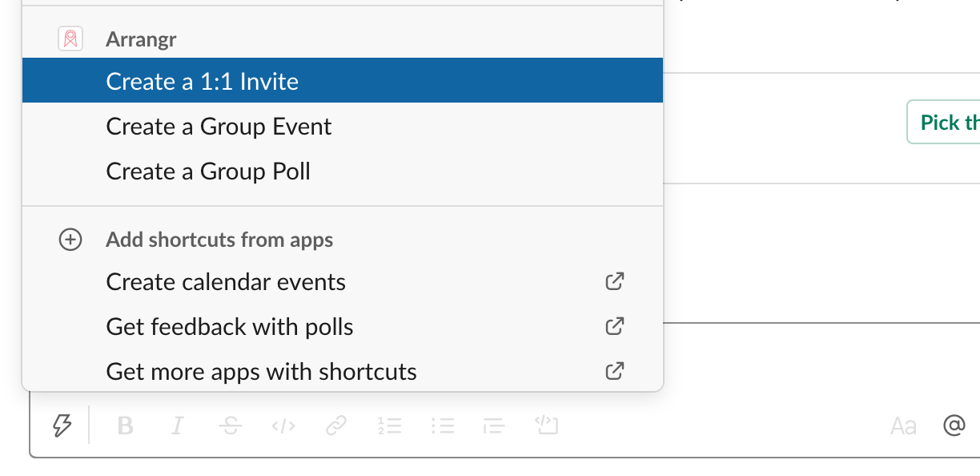Image resolution: width=980 pixels, height=476 pixels.
Task: Apply strikethrough formatting
Action: click(x=231, y=426)
